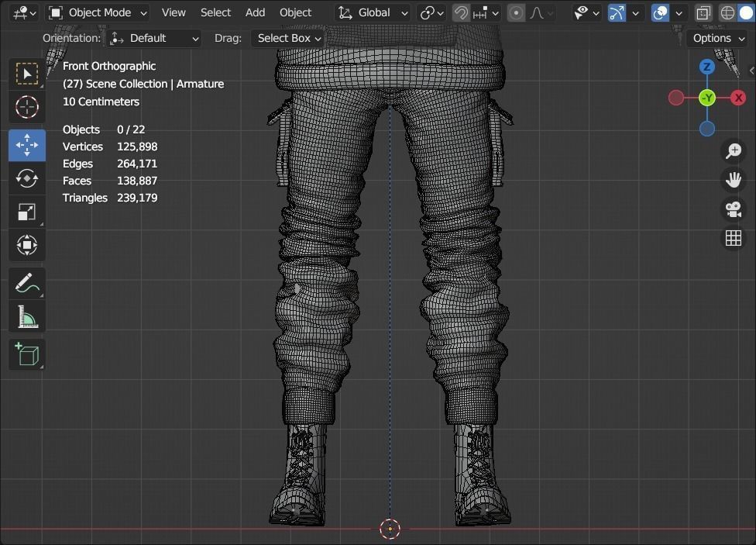Image resolution: width=756 pixels, height=545 pixels.
Task: Toggle X-ray mode button
Action: click(703, 13)
